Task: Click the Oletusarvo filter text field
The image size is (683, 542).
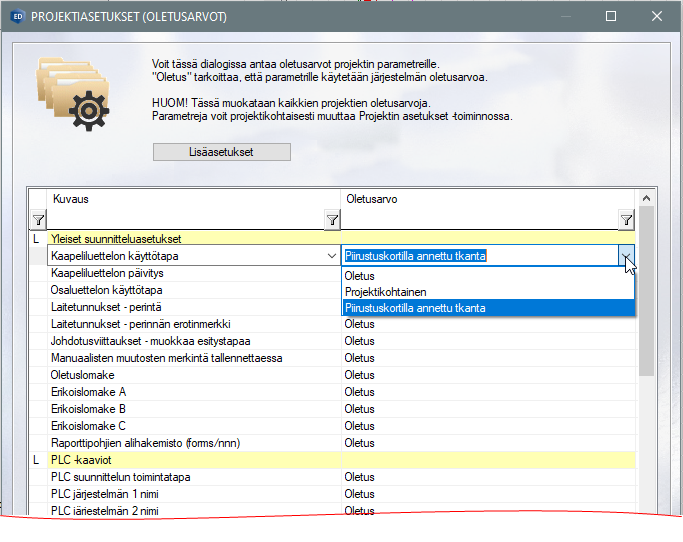Action: 478,220
